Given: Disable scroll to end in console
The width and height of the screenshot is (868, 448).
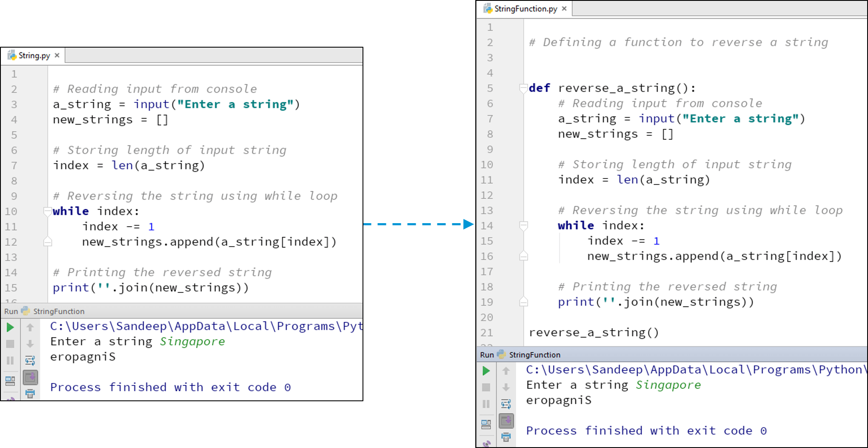Looking at the screenshot, I should 30,378.
